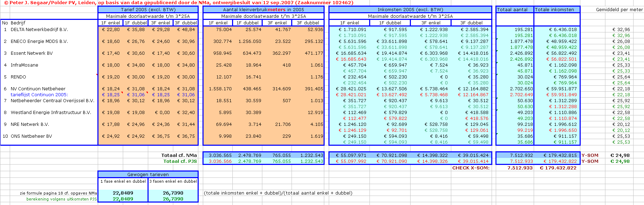Click the red value "€ 28.421.021"
This screenshot has width=644, height=205.
coord(351,95)
